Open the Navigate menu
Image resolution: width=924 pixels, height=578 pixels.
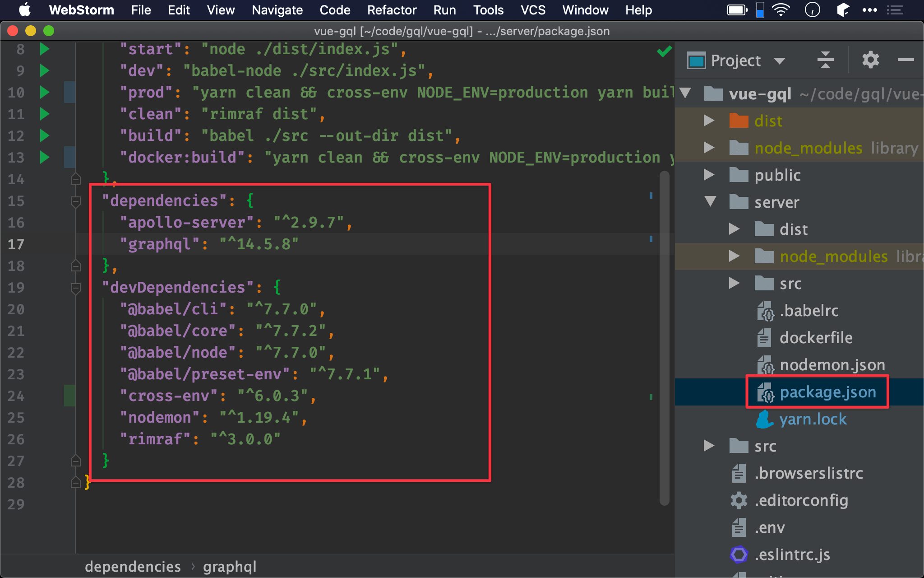277,10
